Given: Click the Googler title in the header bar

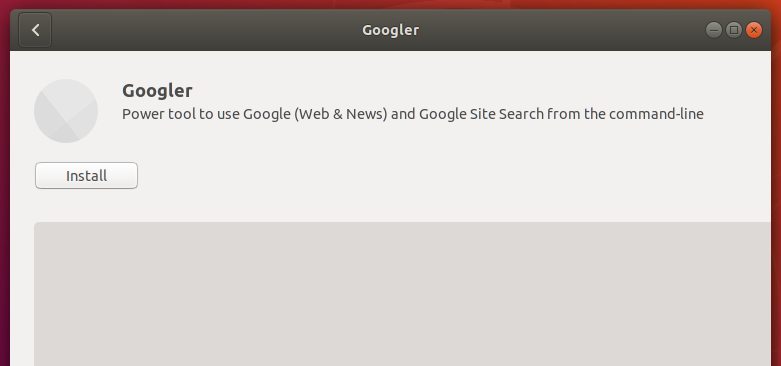Looking at the screenshot, I should pyautogui.click(x=390, y=30).
